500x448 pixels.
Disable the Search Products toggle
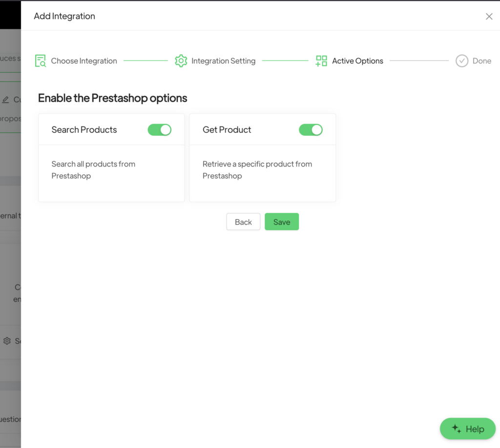[x=160, y=129]
